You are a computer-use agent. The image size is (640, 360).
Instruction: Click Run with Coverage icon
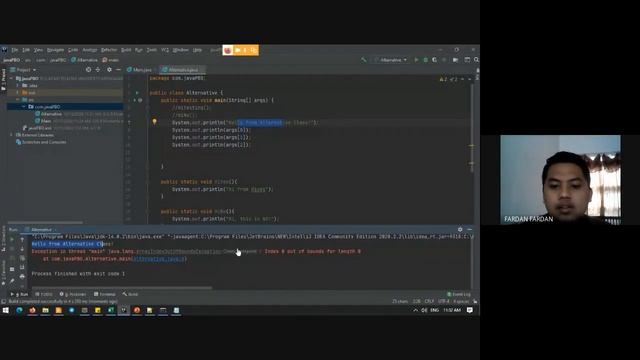pos(435,60)
